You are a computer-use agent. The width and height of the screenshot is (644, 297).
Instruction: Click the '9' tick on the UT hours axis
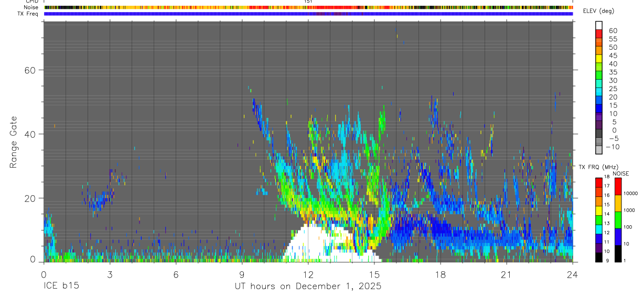point(242,274)
